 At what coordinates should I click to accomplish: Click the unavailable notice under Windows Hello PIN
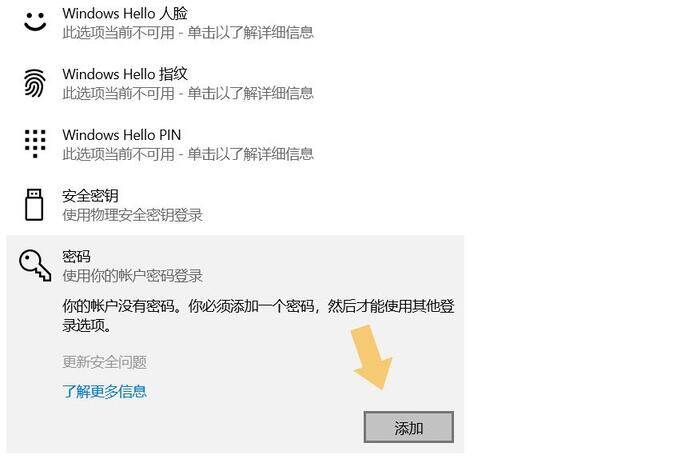(188, 154)
